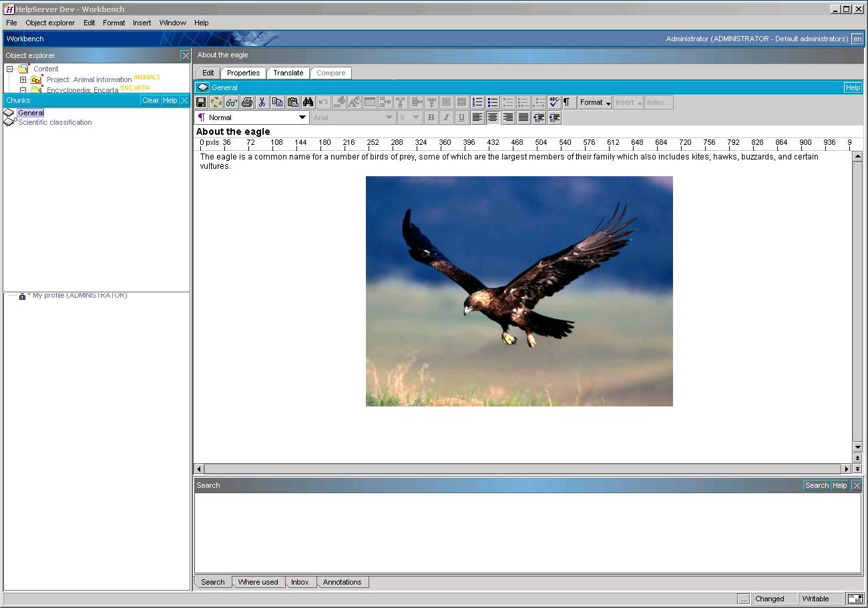Click the preview glasses icon
This screenshot has height=608, width=868.
[231, 101]
